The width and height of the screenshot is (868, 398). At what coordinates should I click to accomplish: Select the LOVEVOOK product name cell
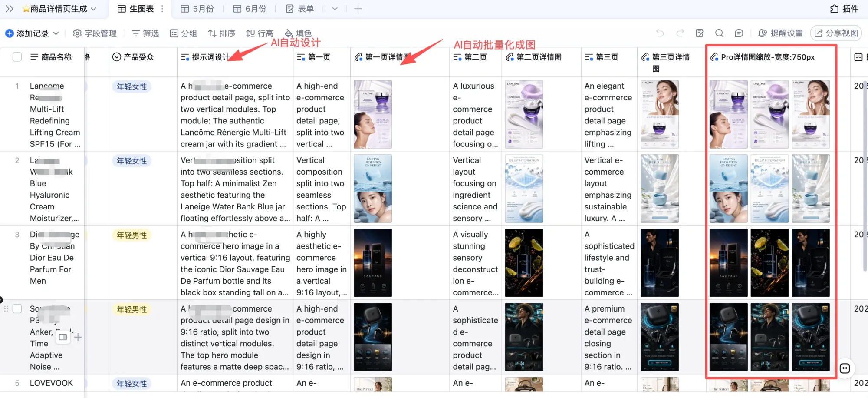56,383
